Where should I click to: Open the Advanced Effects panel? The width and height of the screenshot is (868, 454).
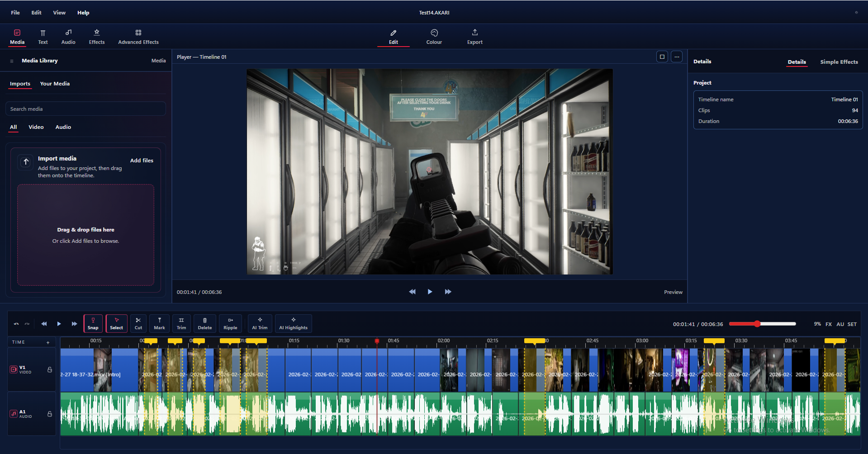click(x=138, y=36)
